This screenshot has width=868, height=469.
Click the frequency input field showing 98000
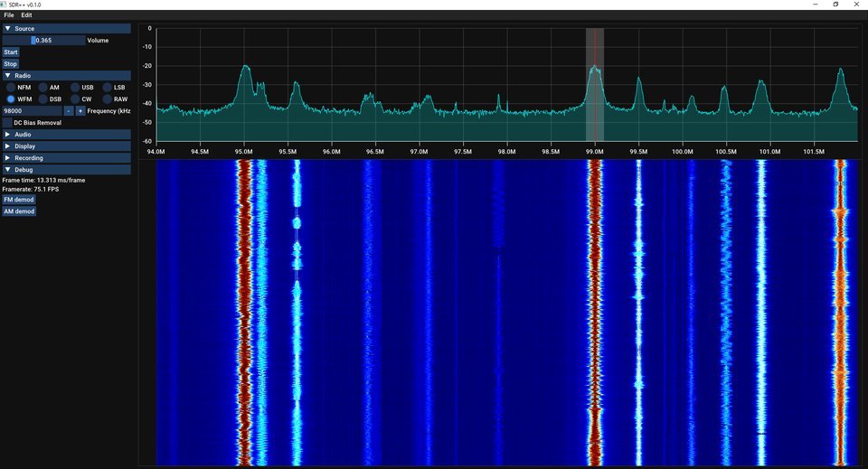(x=33, y=111)
